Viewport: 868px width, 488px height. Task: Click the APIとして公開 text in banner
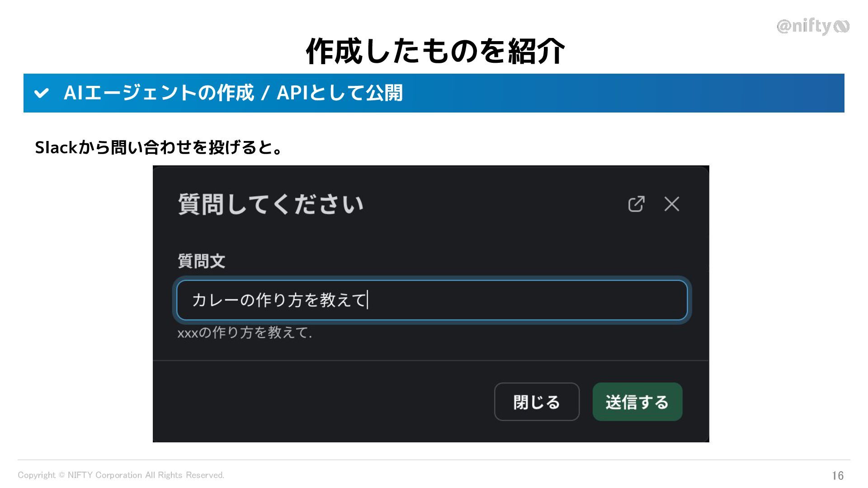click(x=339, y=93)
